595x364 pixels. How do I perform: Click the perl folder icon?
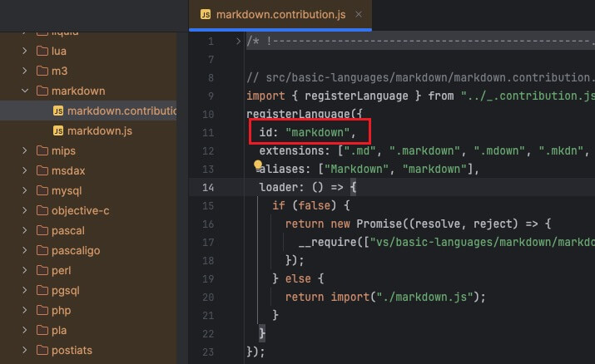click(x=42, y=270)
